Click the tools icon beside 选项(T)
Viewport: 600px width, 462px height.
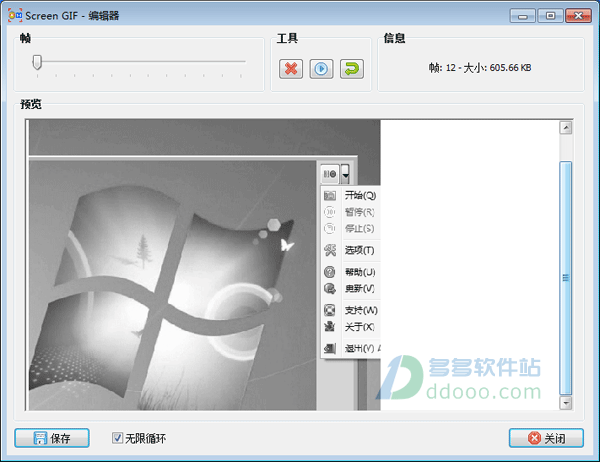330,250
